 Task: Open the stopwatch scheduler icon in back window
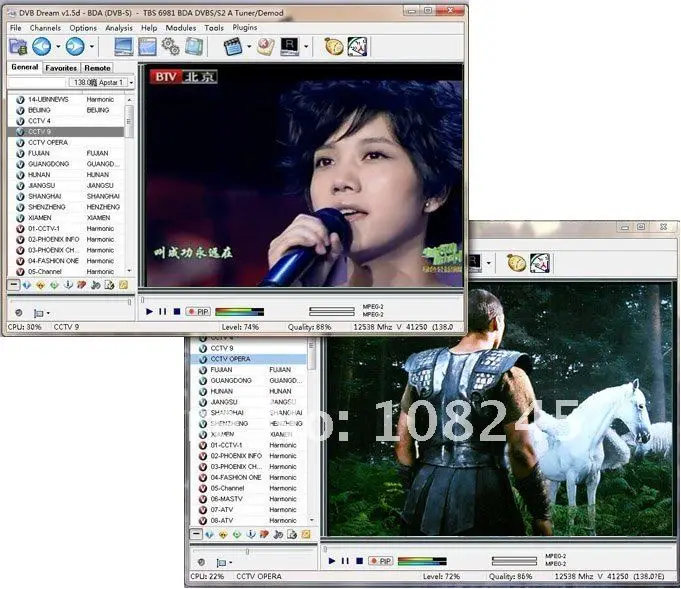point(516,263)
